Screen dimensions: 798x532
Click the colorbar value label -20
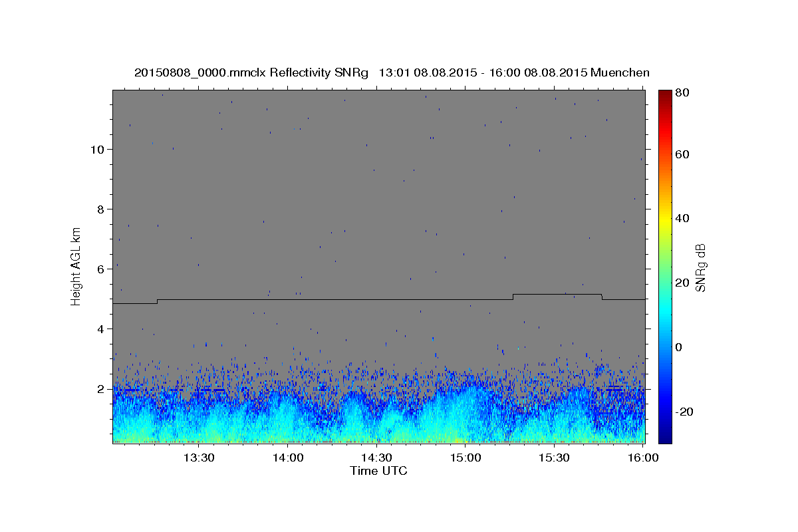[x=684, y=412]
